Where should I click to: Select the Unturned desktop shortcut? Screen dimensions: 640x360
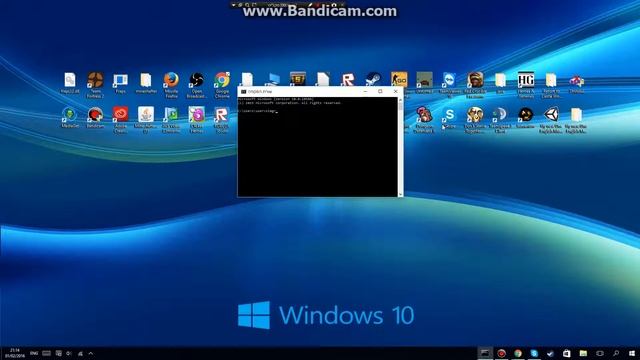(424, 83)
